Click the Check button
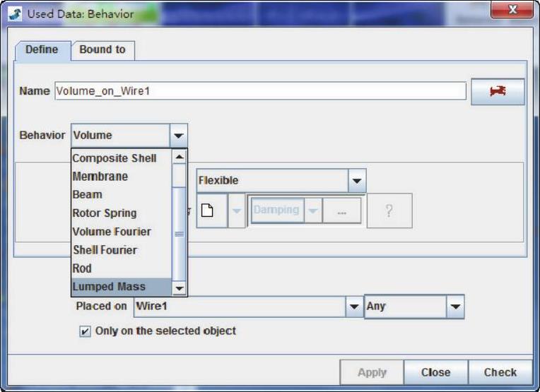540x392 pixels. (x=500, y=372)
